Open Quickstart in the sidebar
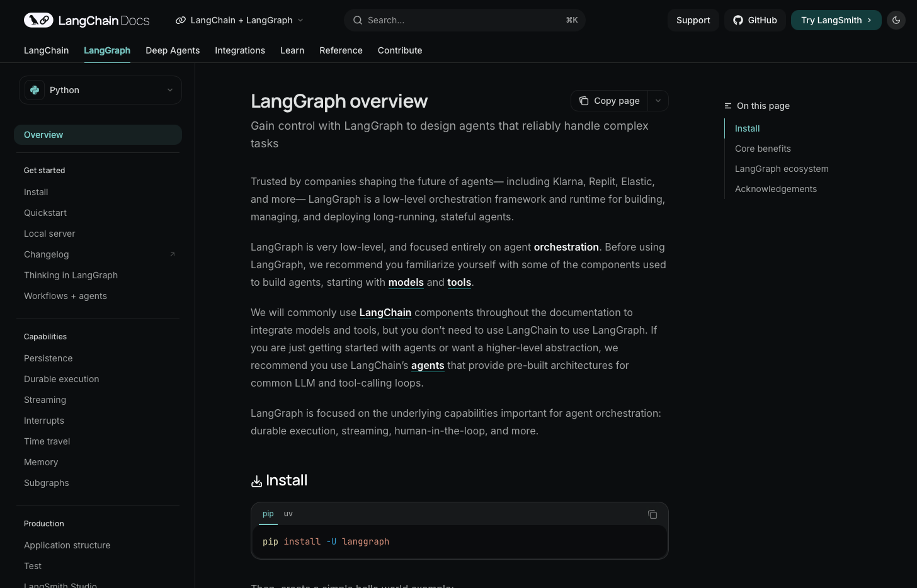This screenshot has width=917, height=588. point(45,213)
